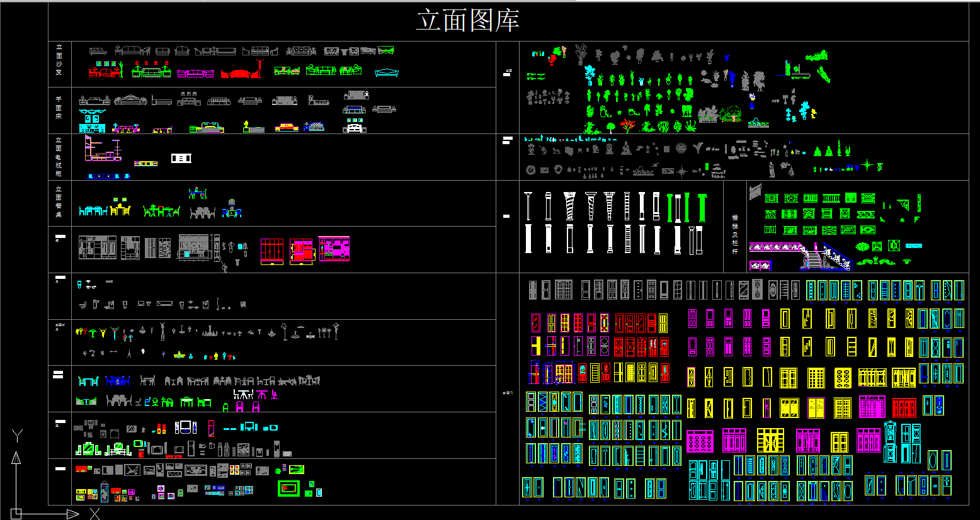Select the 楼梯及栏杆 section label
980x520 pixels.
734,234
